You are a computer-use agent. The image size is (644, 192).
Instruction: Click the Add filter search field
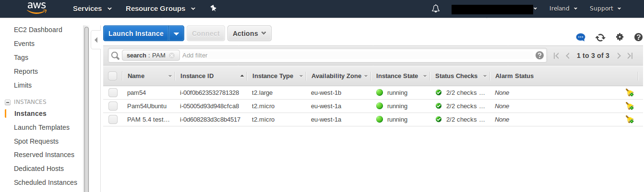click(x=355, y=56)
